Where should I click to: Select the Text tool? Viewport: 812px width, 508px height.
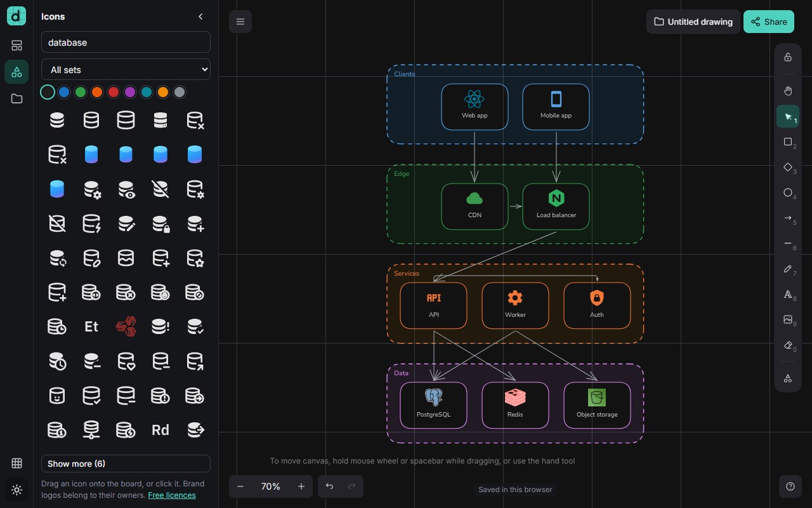click(x=788, y=294)
